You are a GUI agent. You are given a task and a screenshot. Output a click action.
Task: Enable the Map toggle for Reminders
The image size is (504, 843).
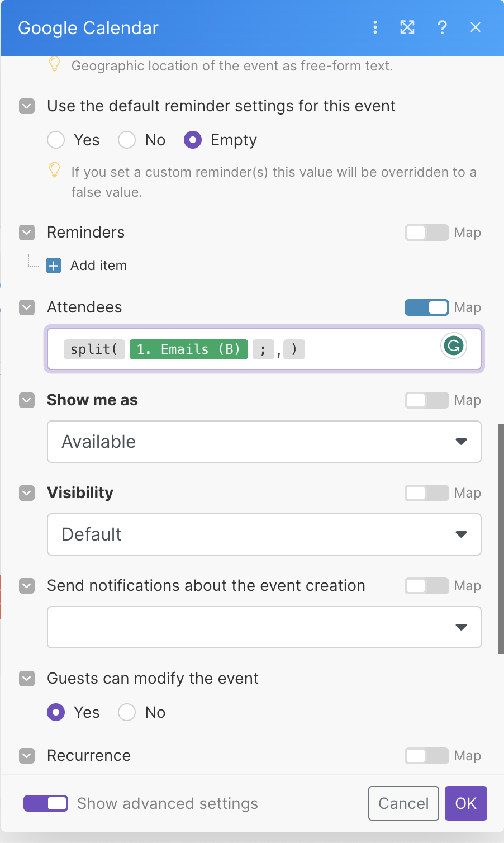pos(426,233)
